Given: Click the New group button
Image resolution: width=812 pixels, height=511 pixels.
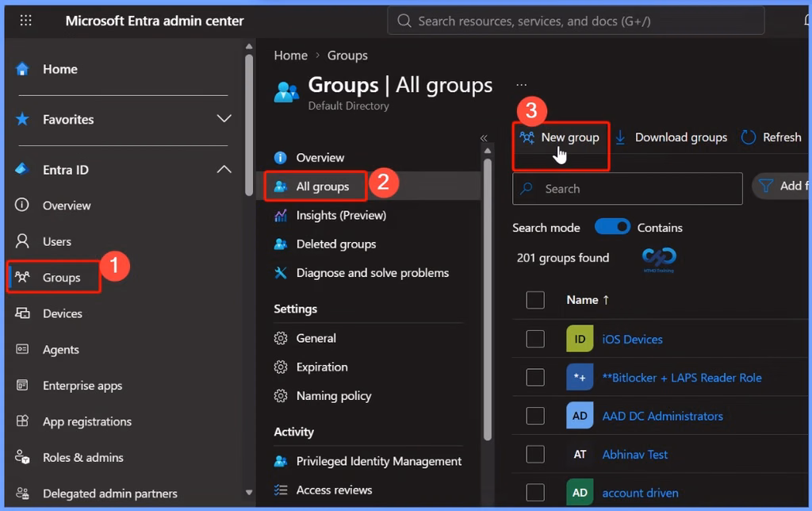Looking at the screenshot, I should tap(561, 137).
